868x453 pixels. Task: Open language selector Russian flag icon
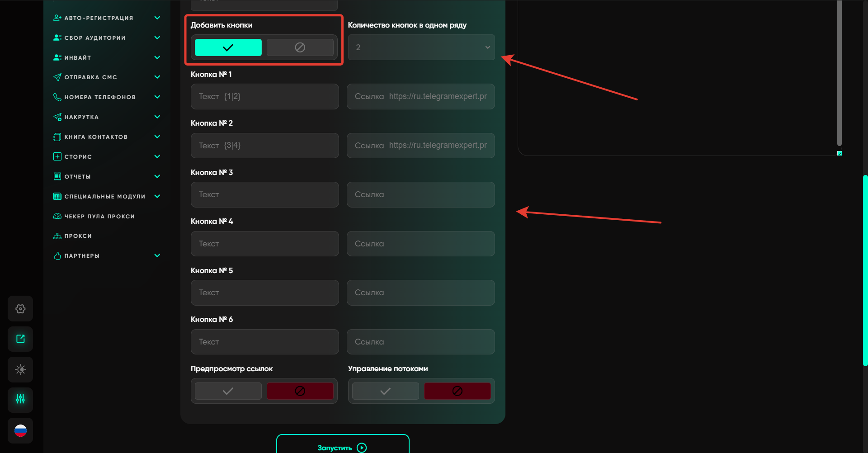pos(20,431)
